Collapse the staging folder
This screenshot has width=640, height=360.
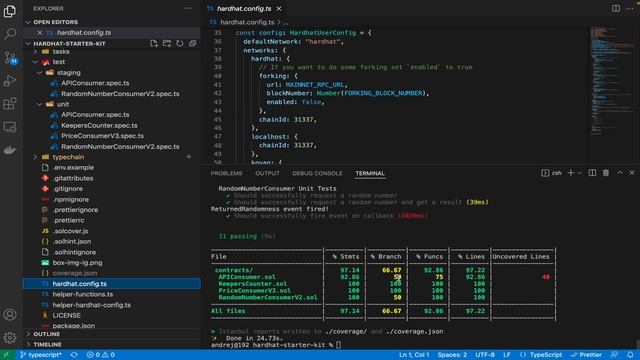coord(111,73)
